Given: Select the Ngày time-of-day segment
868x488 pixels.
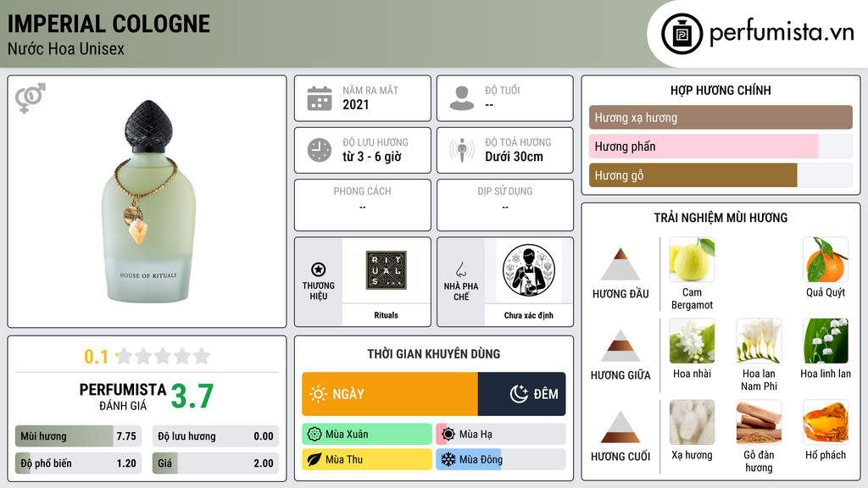Looking at the screenshot, I should pos(390,394).
